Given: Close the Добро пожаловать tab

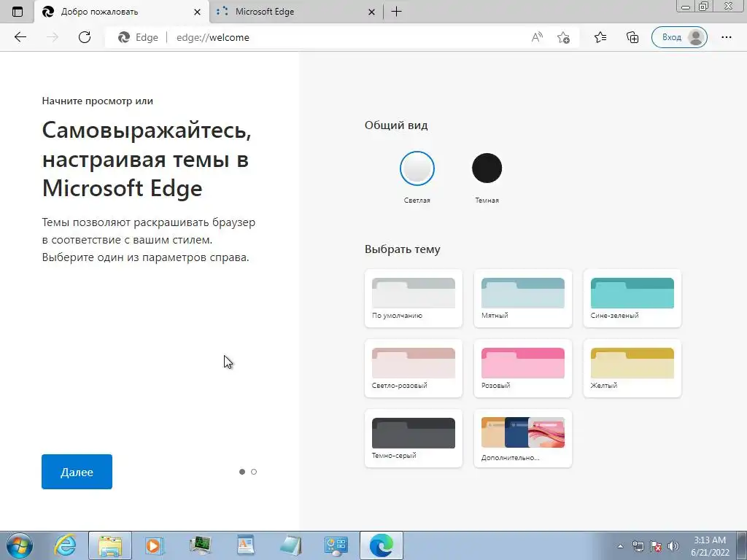Looking at the screenshot, I should coord(197,12).
